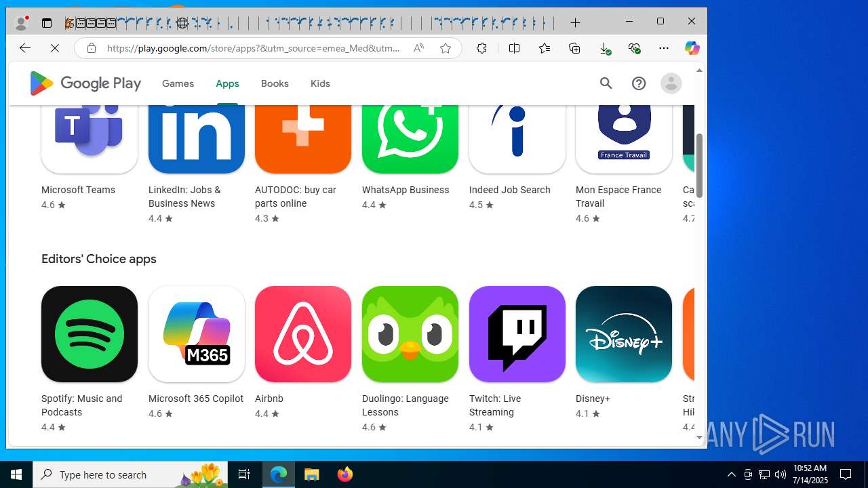Open the Disney+ title link
This screenshot has width=868, height=488.
coord(593,399)
